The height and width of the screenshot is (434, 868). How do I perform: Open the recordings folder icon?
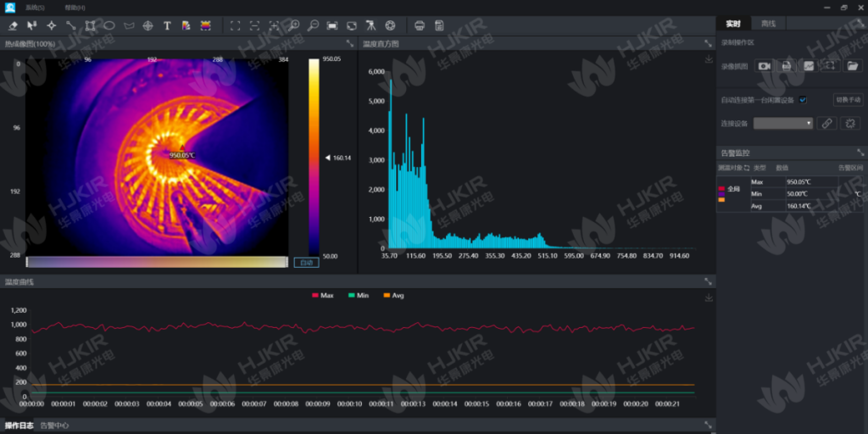click(853, 65)
